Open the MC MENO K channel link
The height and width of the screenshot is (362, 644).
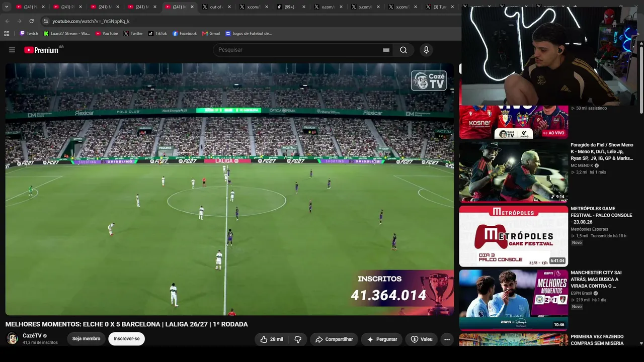pyautogui.click(x=582, y=165)
